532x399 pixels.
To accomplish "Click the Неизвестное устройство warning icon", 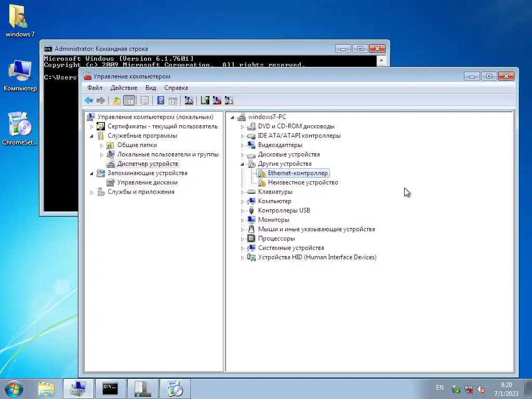I will pyautogui.click(x=262, y=182).
